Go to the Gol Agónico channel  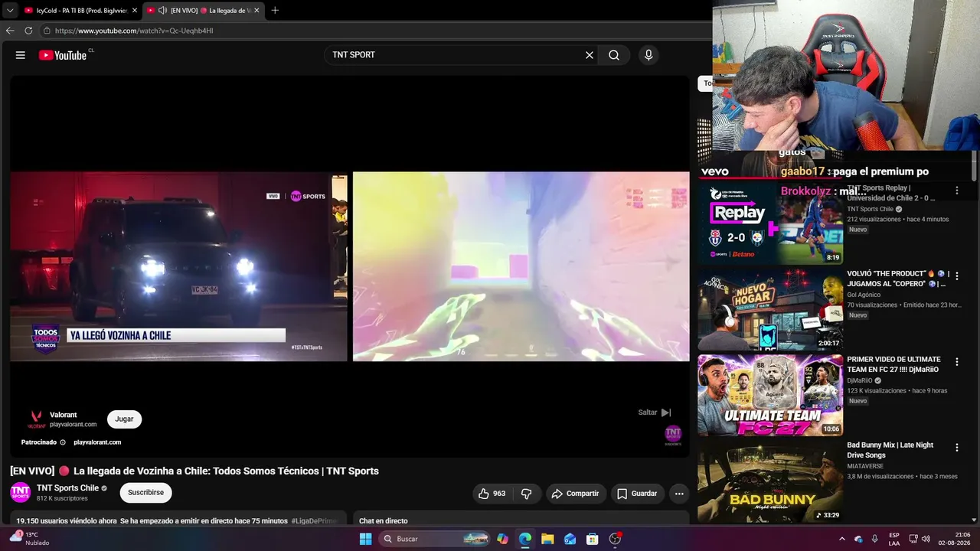[x=864, y=295]
